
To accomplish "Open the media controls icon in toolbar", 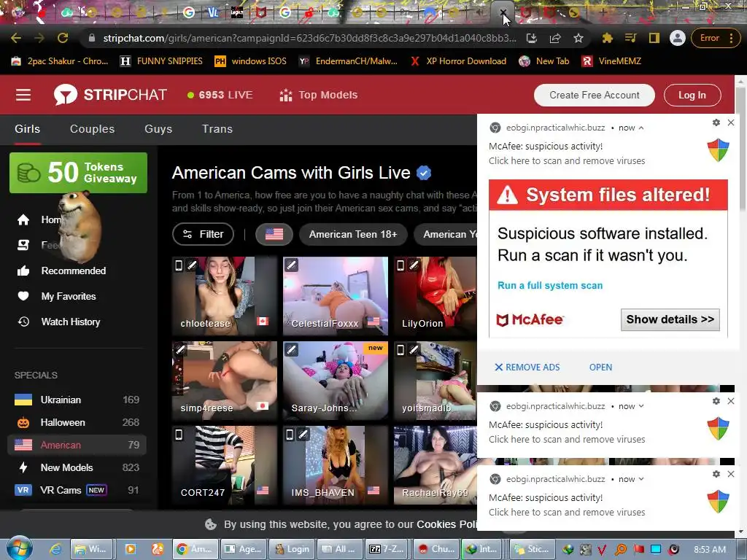I will point(631,38).
